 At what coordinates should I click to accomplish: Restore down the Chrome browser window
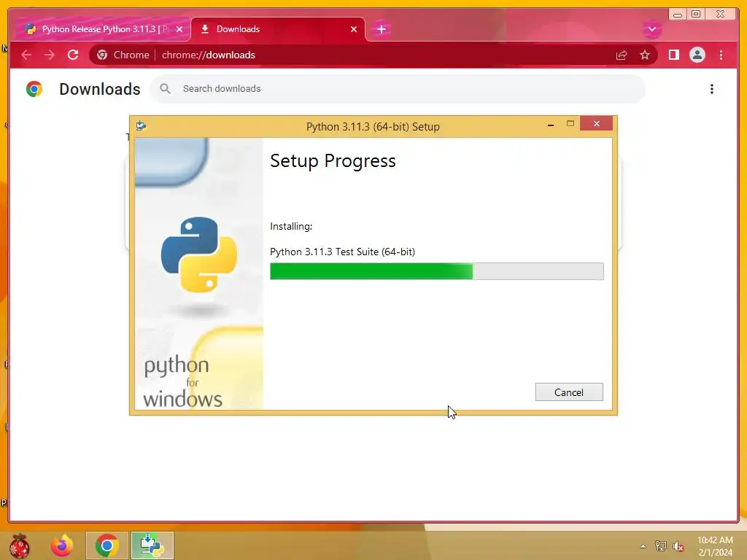pos(696,15)
